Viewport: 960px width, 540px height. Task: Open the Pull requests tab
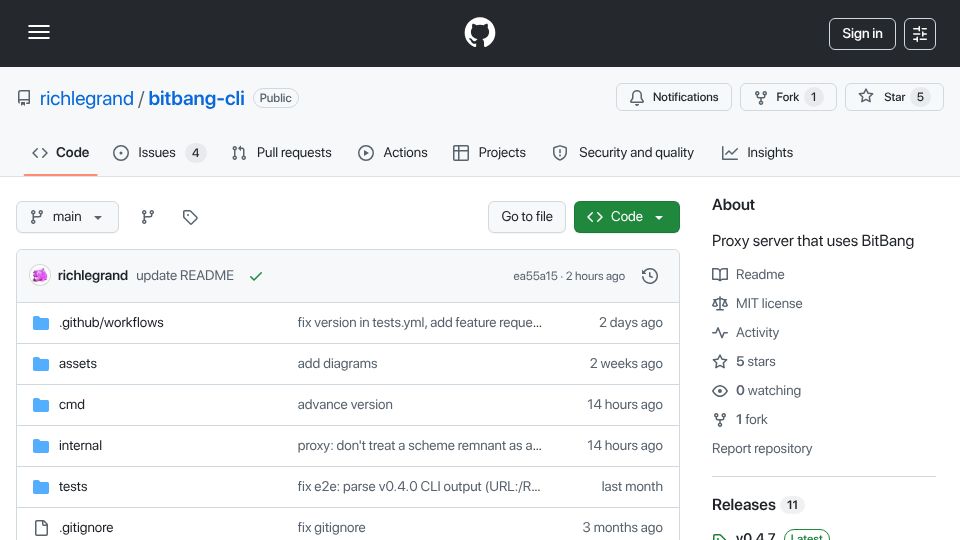pos(282,152)
